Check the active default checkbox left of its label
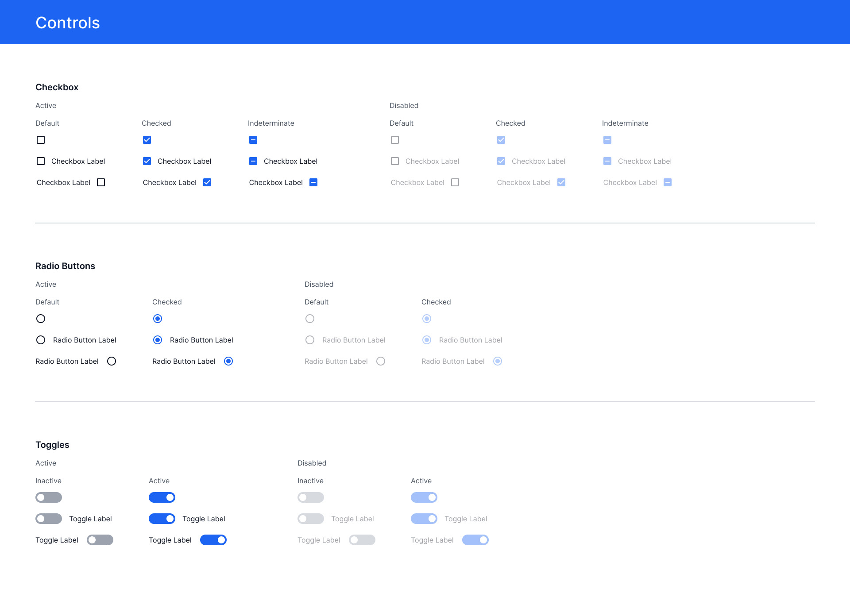 pos(41,161)
